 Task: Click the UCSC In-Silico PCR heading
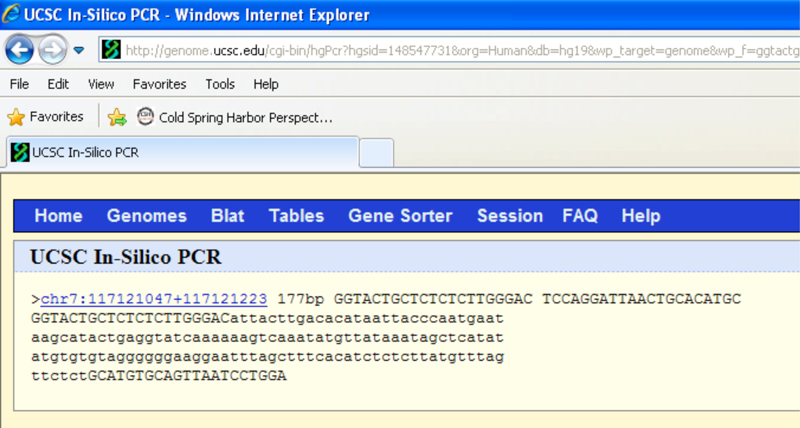click(126, 257)
